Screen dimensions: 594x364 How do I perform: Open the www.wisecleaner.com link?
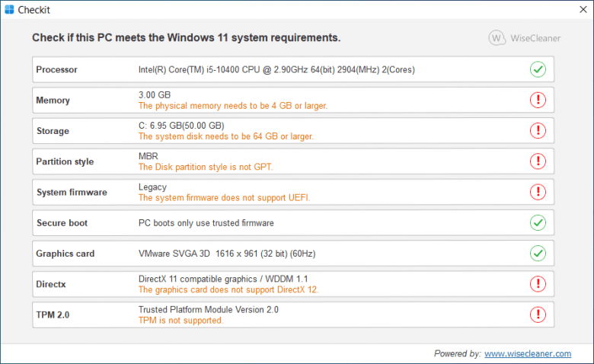click(528, 353)
